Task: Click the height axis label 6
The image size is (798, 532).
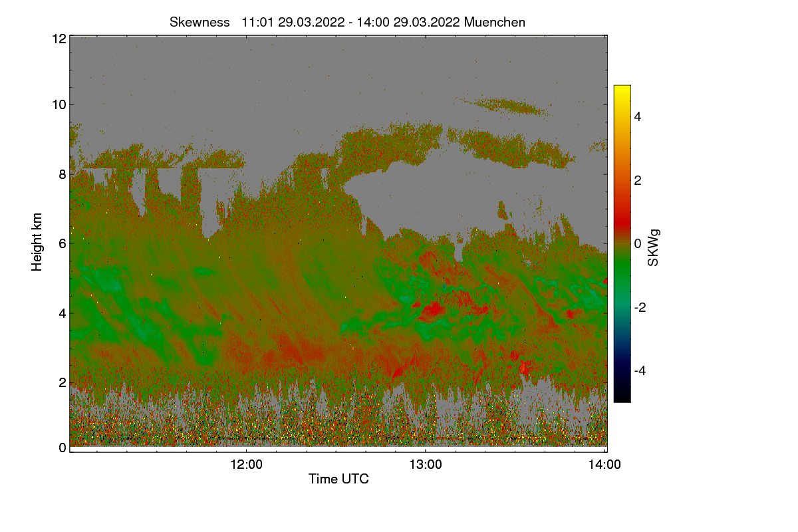Action: [62, 243]
